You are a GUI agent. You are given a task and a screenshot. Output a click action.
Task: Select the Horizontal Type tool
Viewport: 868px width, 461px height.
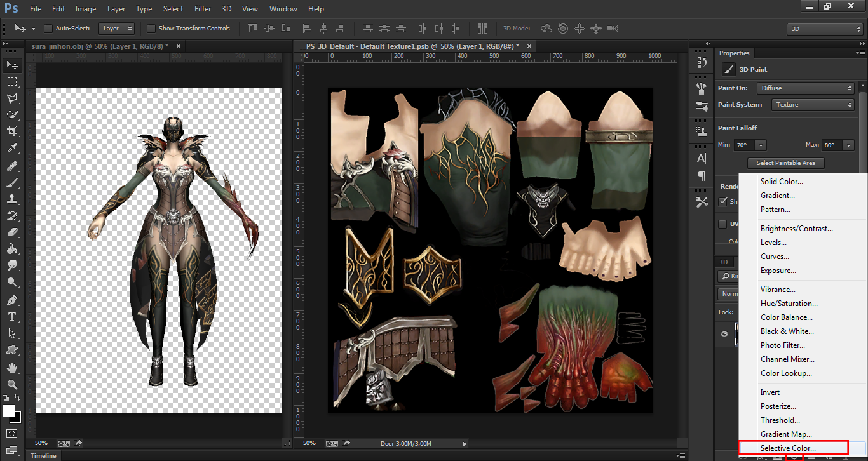click(12, 317)
